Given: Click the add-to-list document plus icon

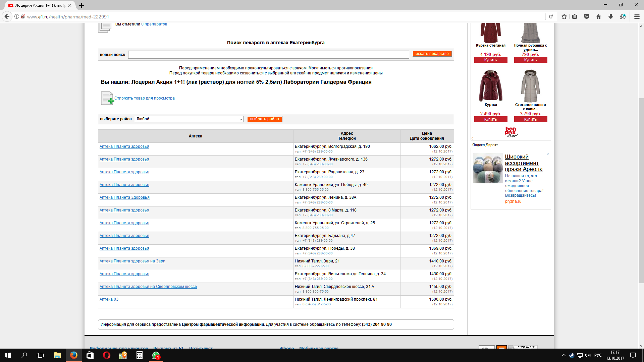Looking at the screenshot, I should pos(107,98).
